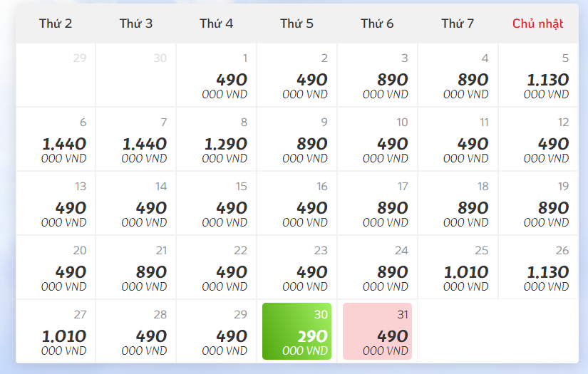Choose day 8 priced 1.290,000 VND
Image resolution: width=588 pixels, height=374 pixels.
217,140
